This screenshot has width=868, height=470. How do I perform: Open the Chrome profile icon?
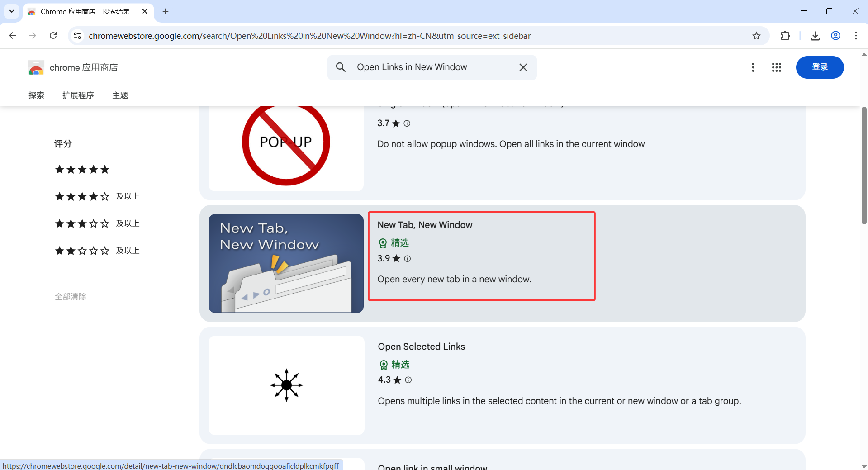pos(836,36)
